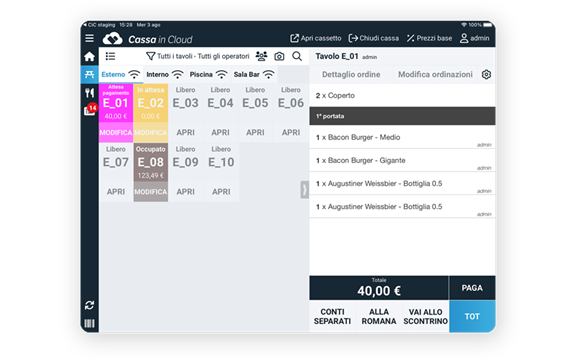Click the camera icon in toolbar

pos(279,56)
